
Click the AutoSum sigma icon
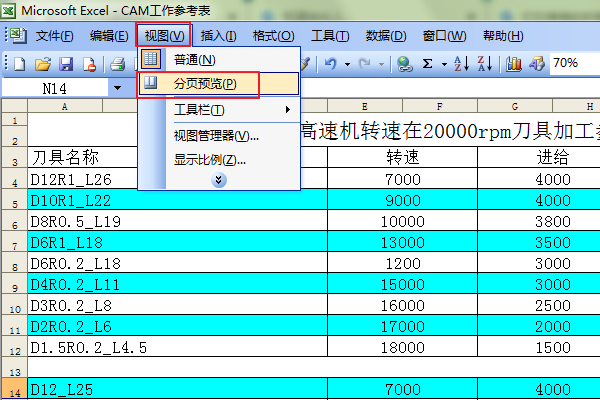427,64
